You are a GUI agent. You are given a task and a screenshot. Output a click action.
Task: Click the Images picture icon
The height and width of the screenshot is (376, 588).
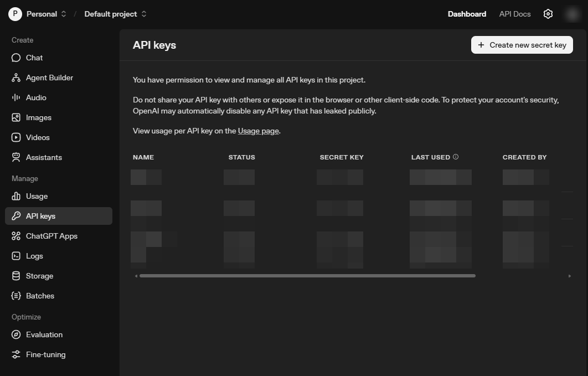(x=16, y=118)
